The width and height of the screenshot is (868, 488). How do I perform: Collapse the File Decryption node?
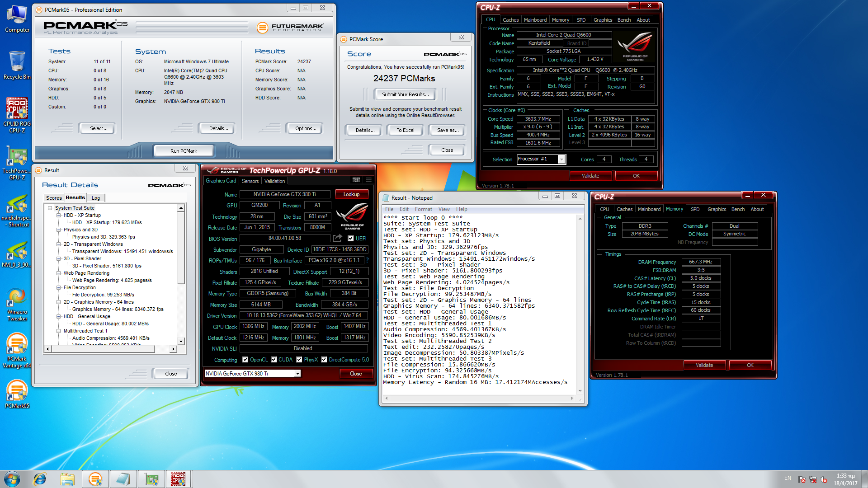(59, 288)
